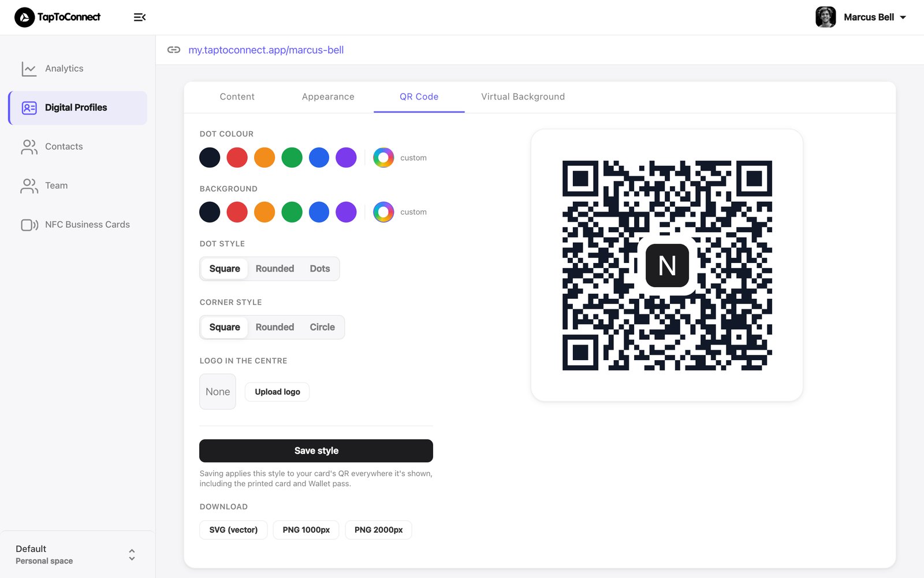Select the None logo option box

pyautogui.click(x=218, y=392)
